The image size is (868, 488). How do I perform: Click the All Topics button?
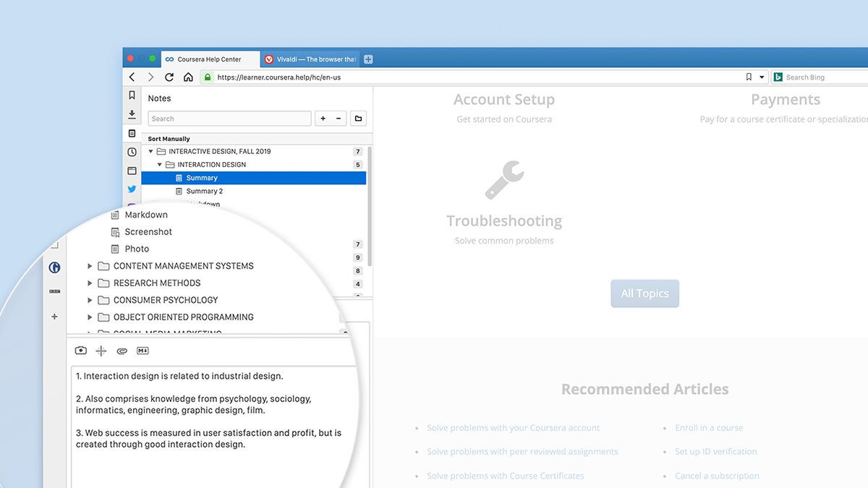645,294
